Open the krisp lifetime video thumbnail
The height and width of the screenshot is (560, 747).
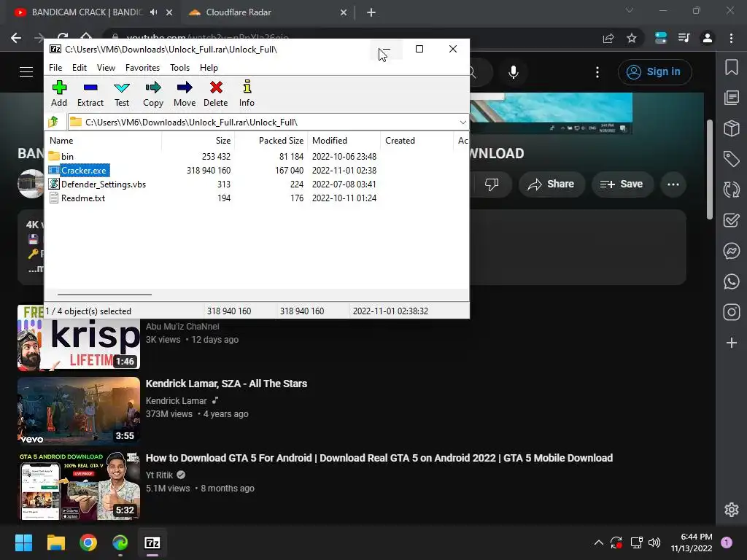coord(79,338)
